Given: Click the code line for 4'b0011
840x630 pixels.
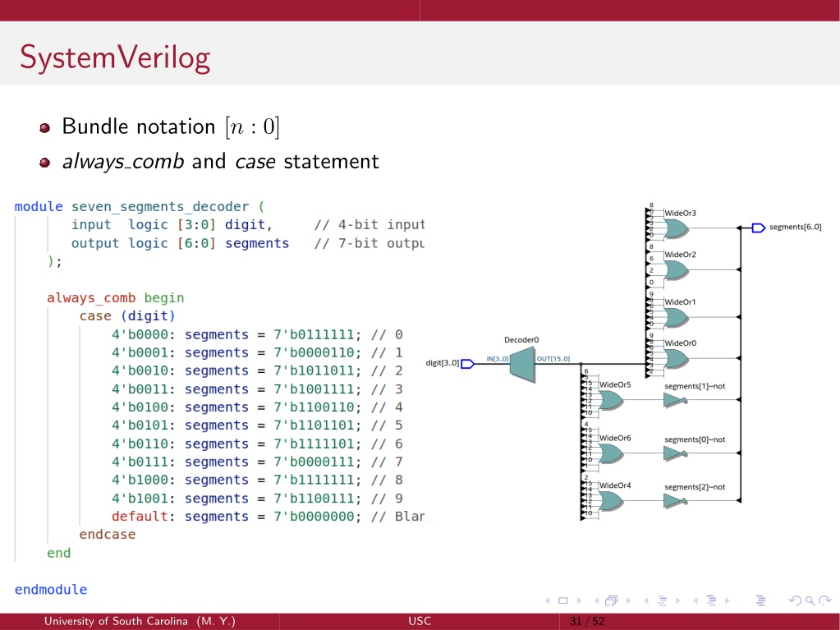Looking at the screenshot, I should coord(257,389).
